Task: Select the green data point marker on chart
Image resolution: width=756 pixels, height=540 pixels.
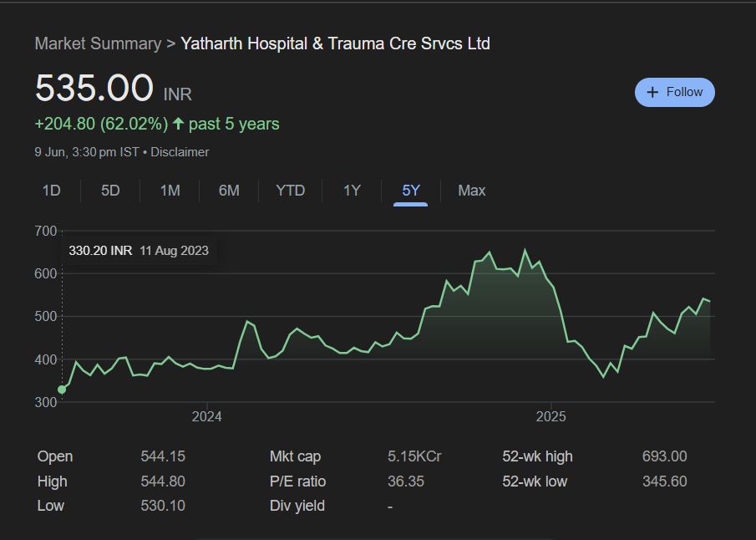Action: (x=62, y=389)
